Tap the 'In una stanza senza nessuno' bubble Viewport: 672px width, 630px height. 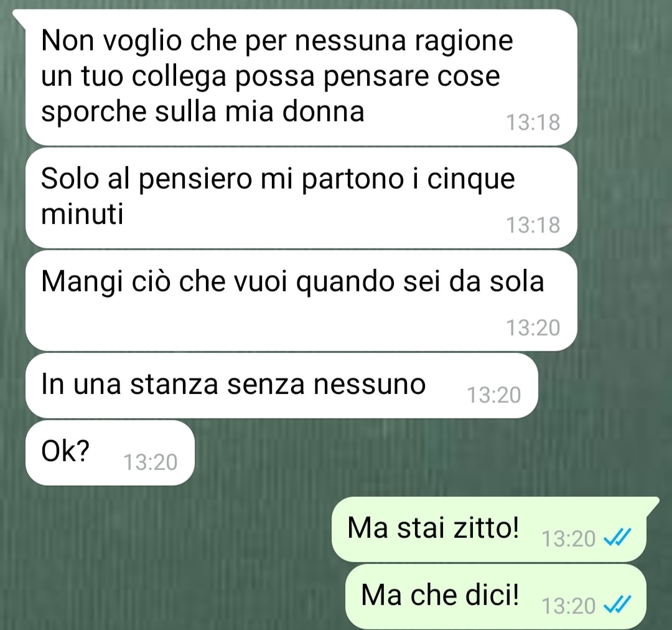click(x=282, y=385)
